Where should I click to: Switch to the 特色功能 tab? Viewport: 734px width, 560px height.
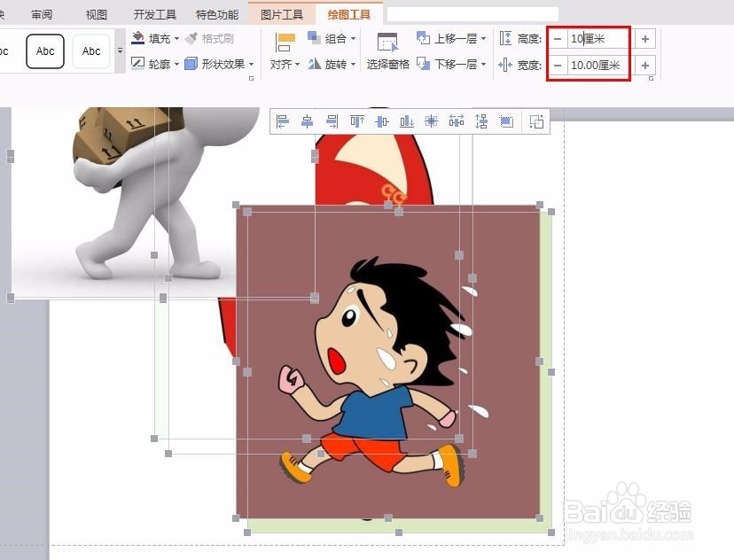coord(217,14)
